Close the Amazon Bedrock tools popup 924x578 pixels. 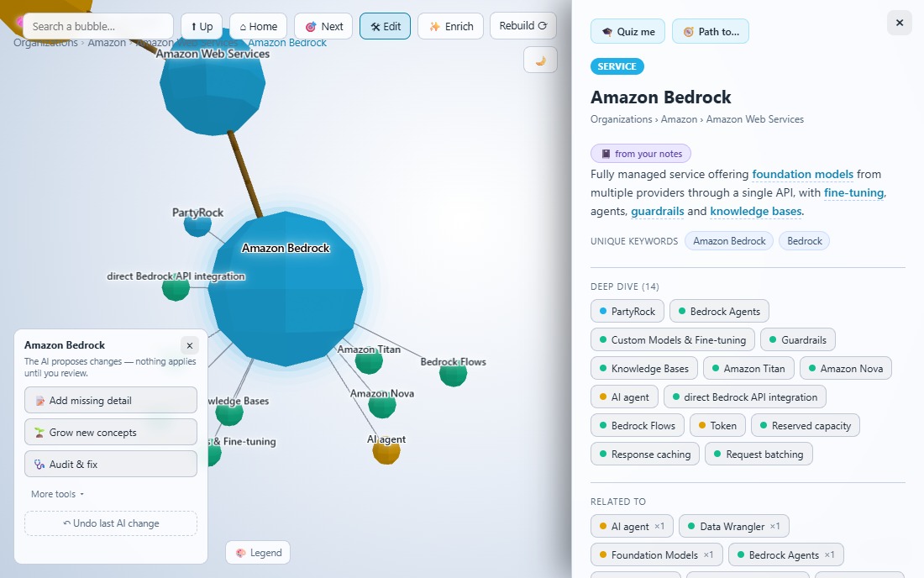coord(190,346)
